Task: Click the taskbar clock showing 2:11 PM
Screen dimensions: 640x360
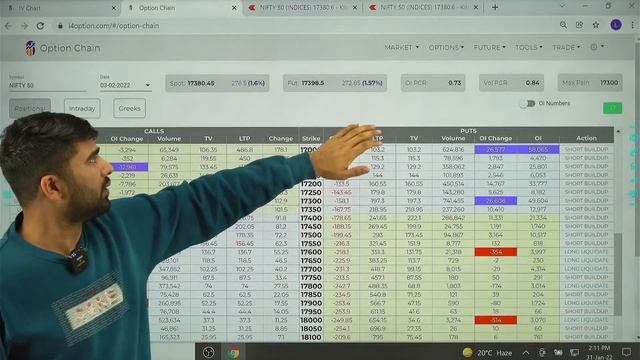Action: [599, 353]
